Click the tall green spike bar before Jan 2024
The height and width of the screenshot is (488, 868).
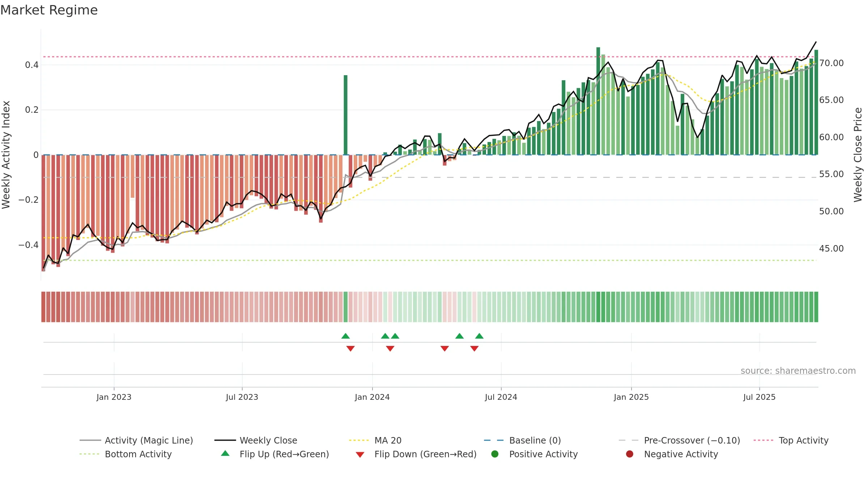[345, 115]
